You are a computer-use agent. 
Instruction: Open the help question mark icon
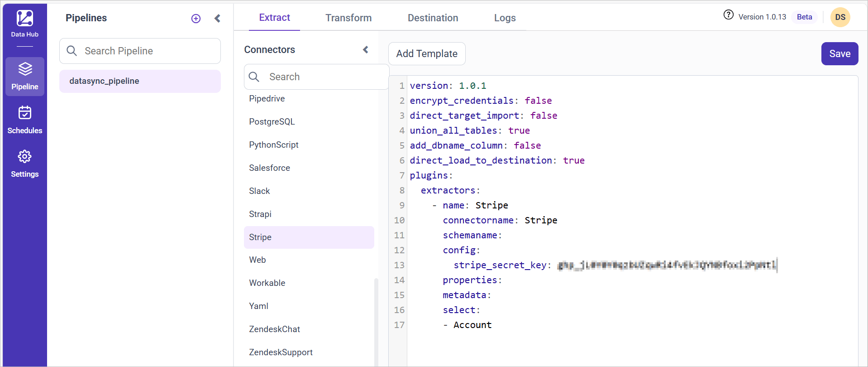point(729,15)
